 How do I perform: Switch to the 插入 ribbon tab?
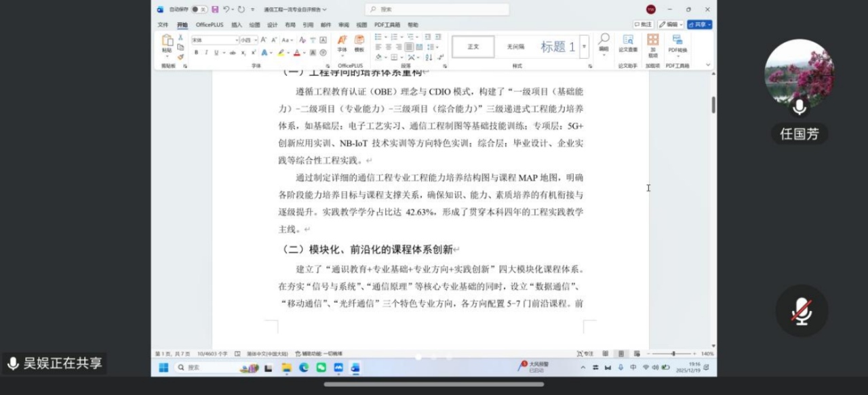pos(237,25)
